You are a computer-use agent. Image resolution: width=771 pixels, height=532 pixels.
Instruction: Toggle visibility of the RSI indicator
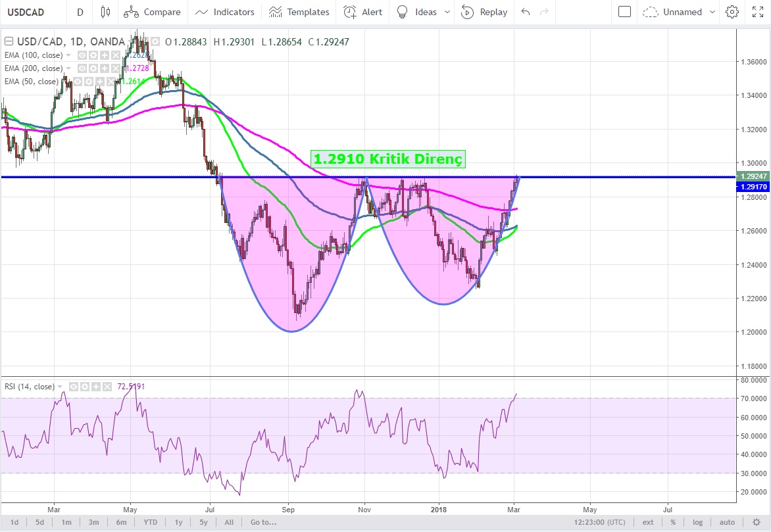tap(74, 387)
